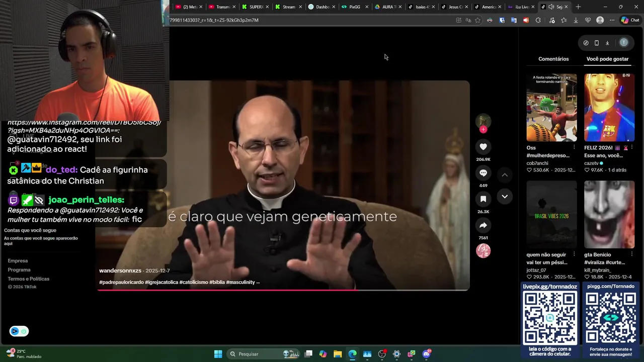Open Oss #mulherdepreso video thumbnail
This screenshot has height=362, width=644.
[x=551, y=108]
